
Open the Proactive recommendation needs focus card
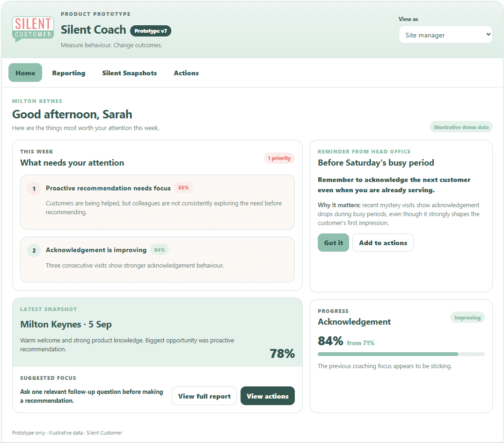[158, 202]
